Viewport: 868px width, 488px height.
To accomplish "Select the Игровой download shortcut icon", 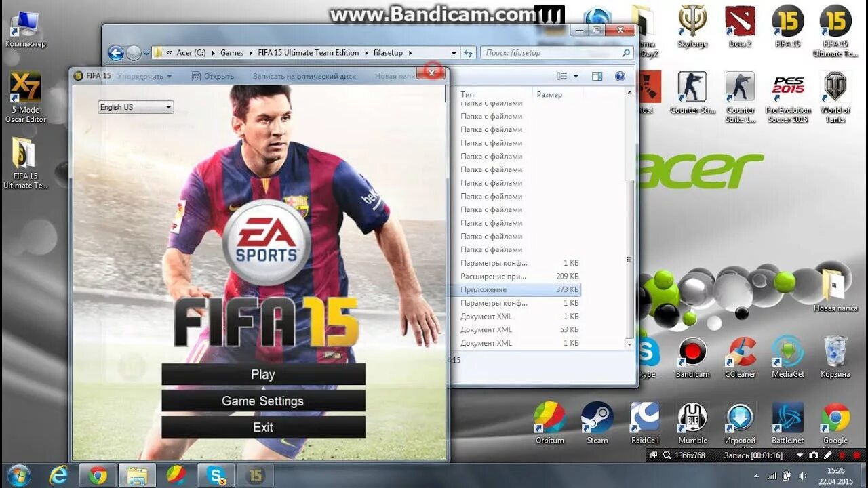I will tap(740, 424).
